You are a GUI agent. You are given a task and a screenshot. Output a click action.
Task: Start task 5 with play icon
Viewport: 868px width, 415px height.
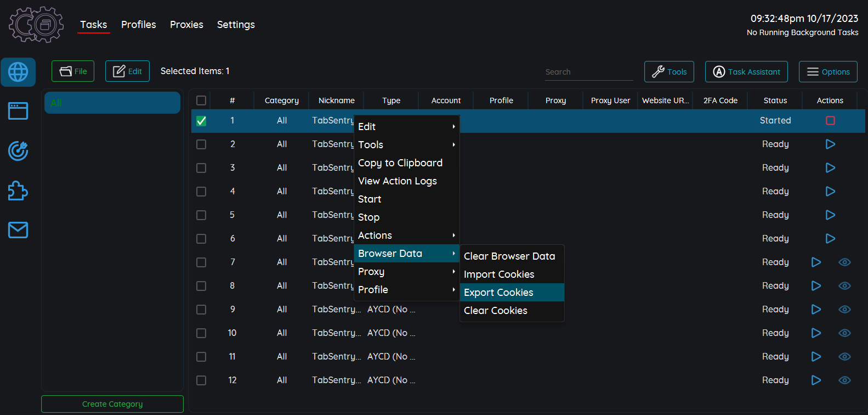coord(830,215)
